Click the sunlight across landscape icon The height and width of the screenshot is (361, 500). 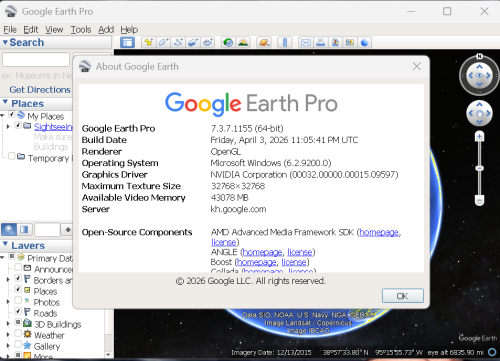click(x=243, y=43)
